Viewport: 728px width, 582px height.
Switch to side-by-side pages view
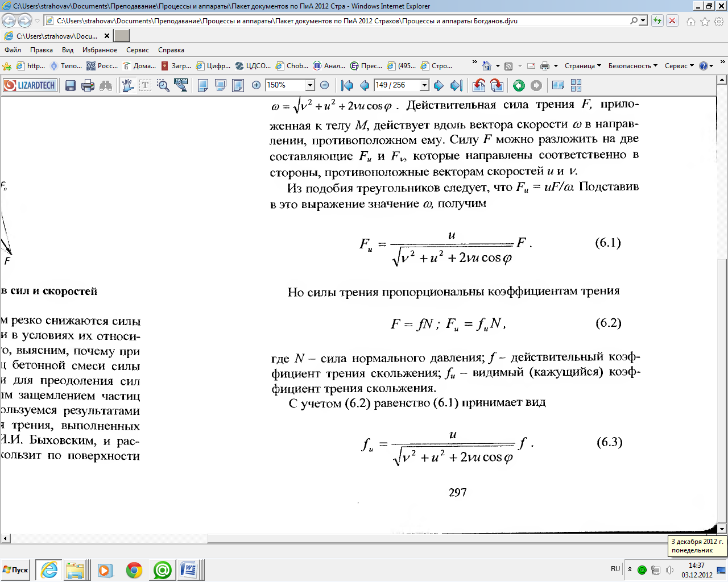(559, 85)
